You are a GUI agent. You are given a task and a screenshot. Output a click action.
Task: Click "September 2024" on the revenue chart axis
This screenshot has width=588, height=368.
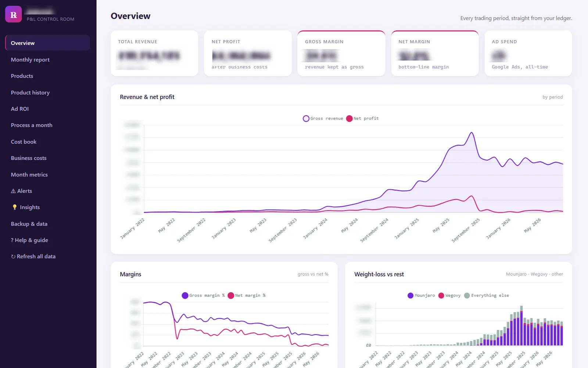pyautogui.click(x=374, y=230)
